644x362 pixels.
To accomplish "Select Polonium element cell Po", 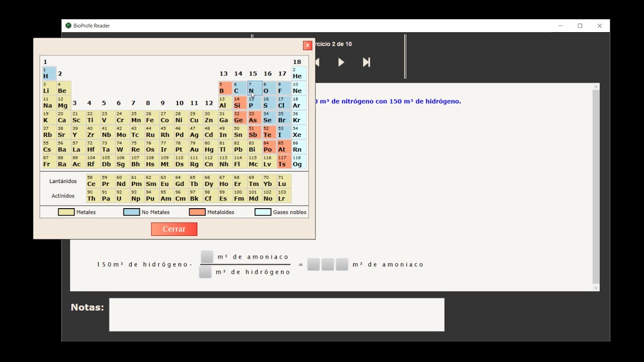I will click(x=269, y=146).
